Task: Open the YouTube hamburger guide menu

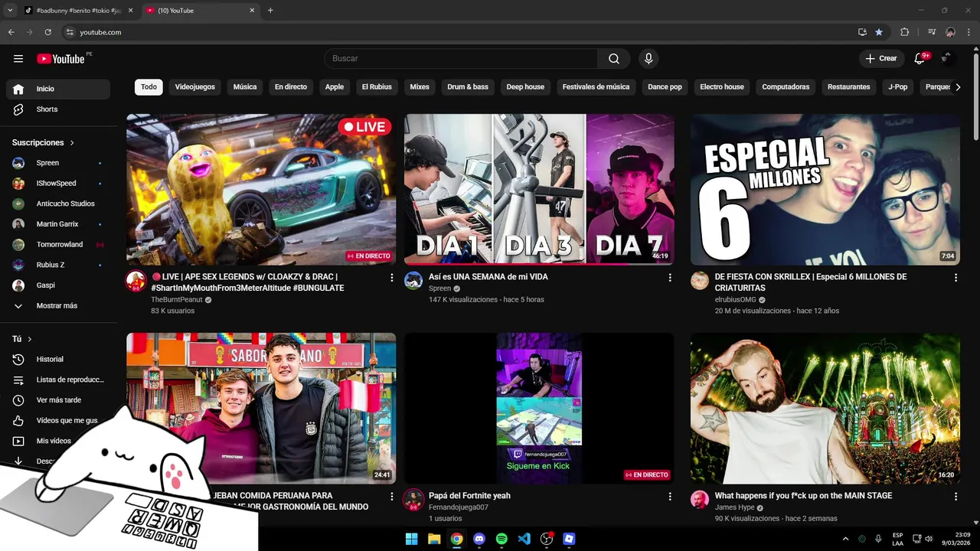Action: click(x=18, y=58)
